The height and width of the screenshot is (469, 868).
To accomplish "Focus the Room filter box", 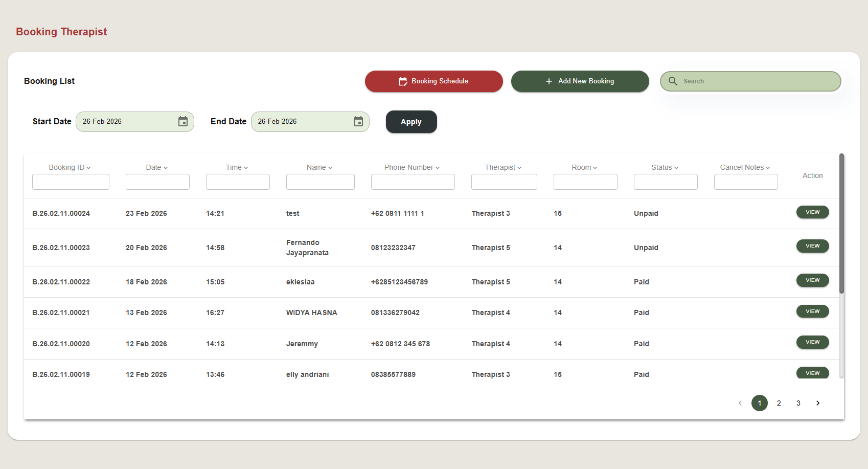I will coord(585,182).
